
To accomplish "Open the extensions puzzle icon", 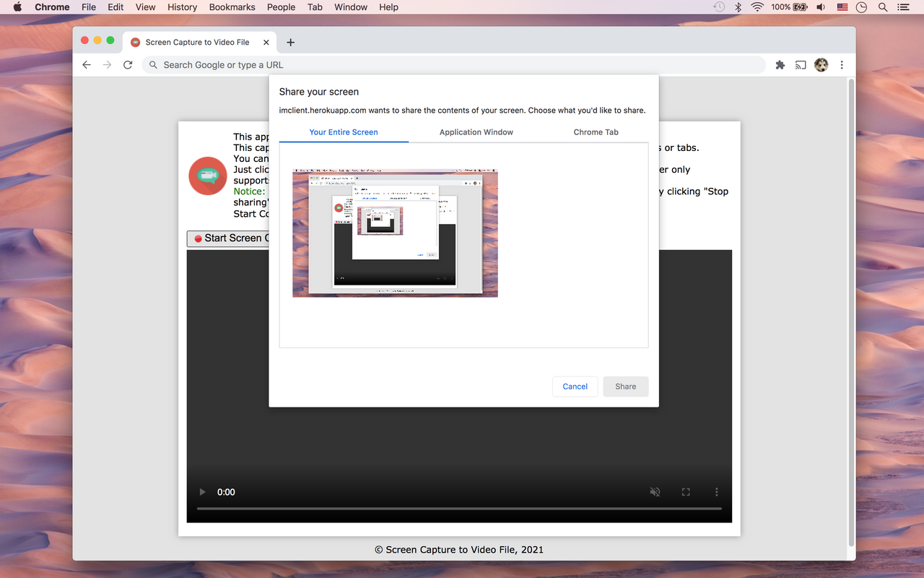I will pyautogui.click(x=780, y=64).
